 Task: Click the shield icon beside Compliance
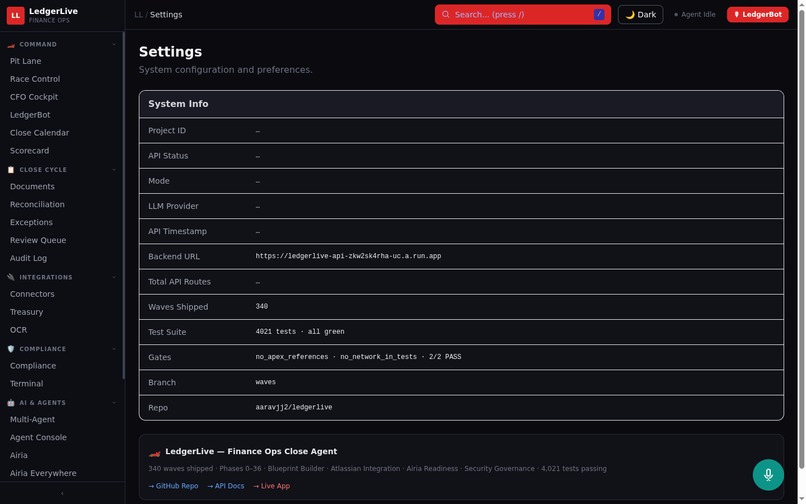[x=11, y=349]
